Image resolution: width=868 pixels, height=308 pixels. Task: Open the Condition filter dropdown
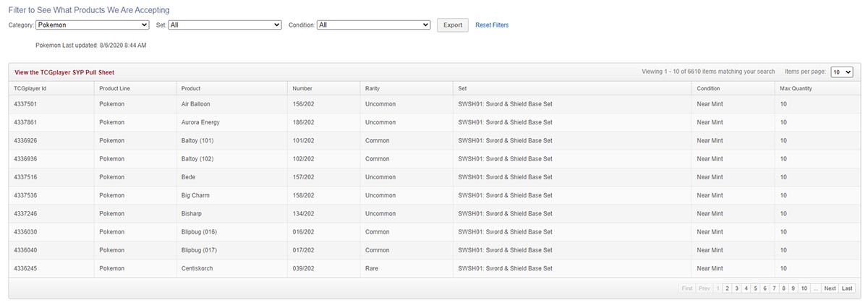tap(374, 25)
